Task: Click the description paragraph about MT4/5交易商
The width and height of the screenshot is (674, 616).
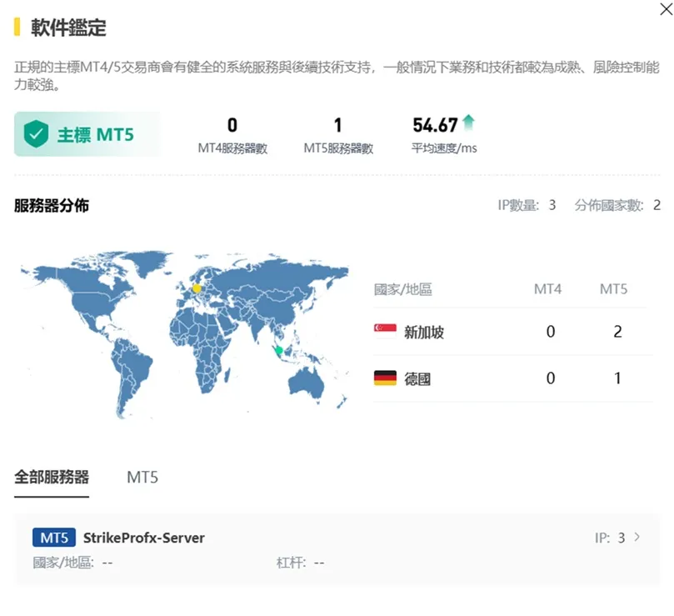Action: tap(337, 76)
